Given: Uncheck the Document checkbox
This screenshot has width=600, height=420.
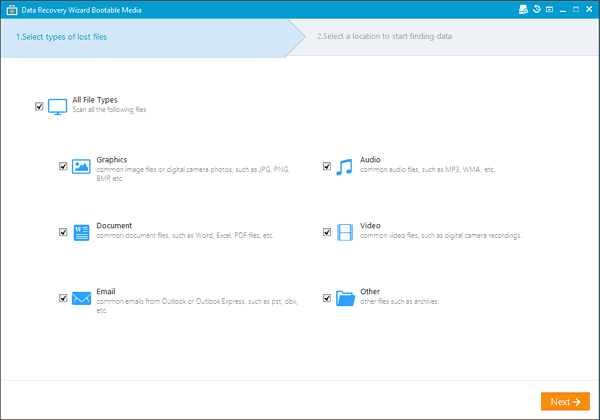Looking at the screenshot, I should tap(63, 232).
